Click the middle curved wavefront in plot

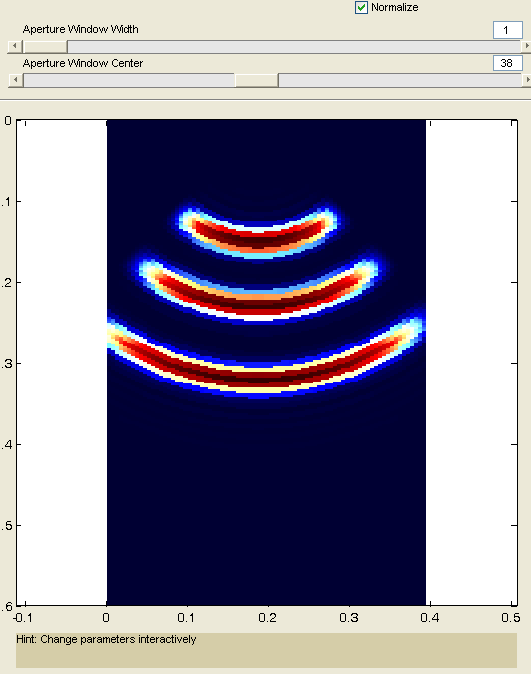pos(258,303)
